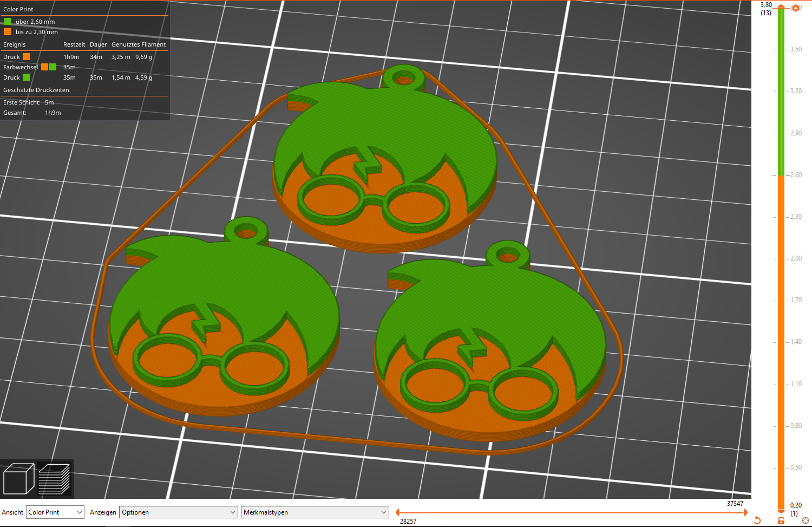Screen dimensions: 812x527
Task: Click the 'Ereignis' column header
Action: click(x=15, y=44)
